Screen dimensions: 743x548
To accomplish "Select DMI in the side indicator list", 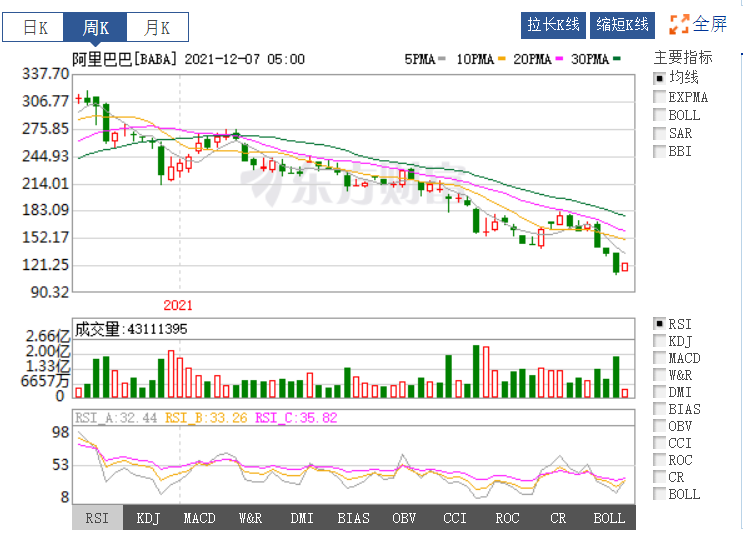I will click(659, 392).
